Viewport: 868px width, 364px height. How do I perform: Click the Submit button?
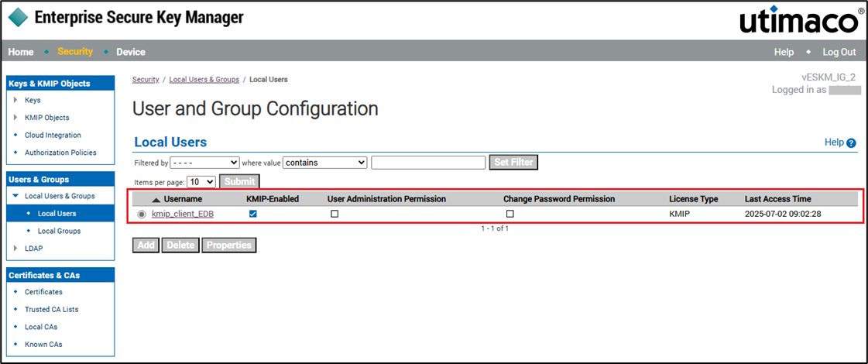coord(240,182)
